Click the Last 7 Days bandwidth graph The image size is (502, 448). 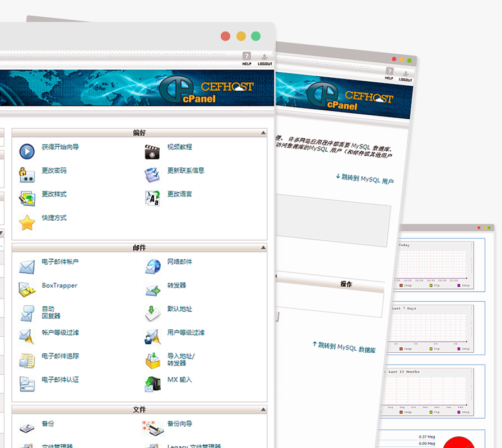[430, 329]
